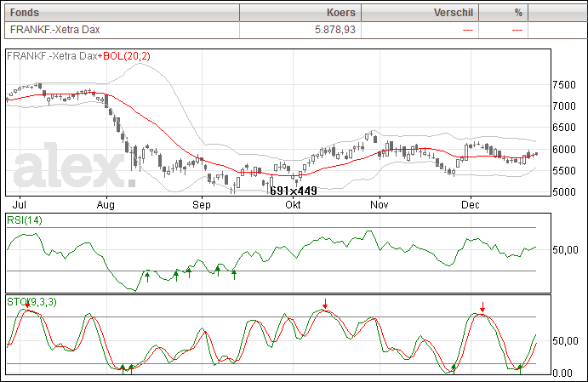Click the 7500 price axis label
This screenshot has height=382, width=588.
[x=564, y=85]
